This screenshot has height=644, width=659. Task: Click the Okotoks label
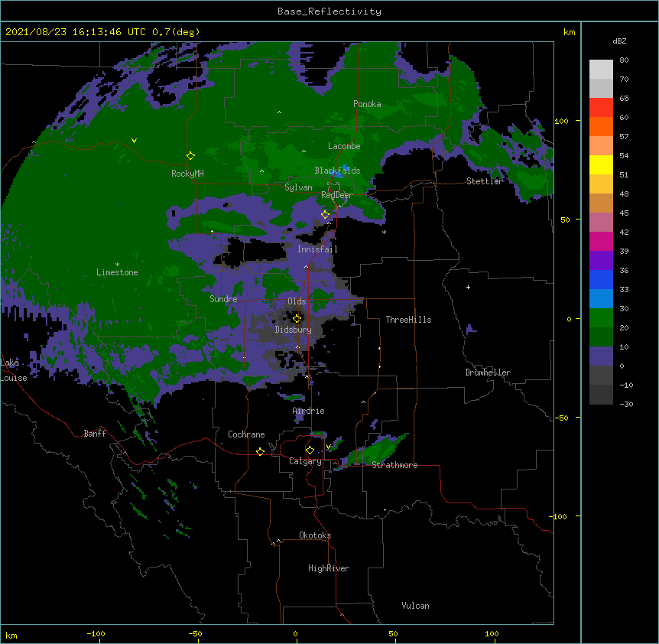[x=315, y=535]
